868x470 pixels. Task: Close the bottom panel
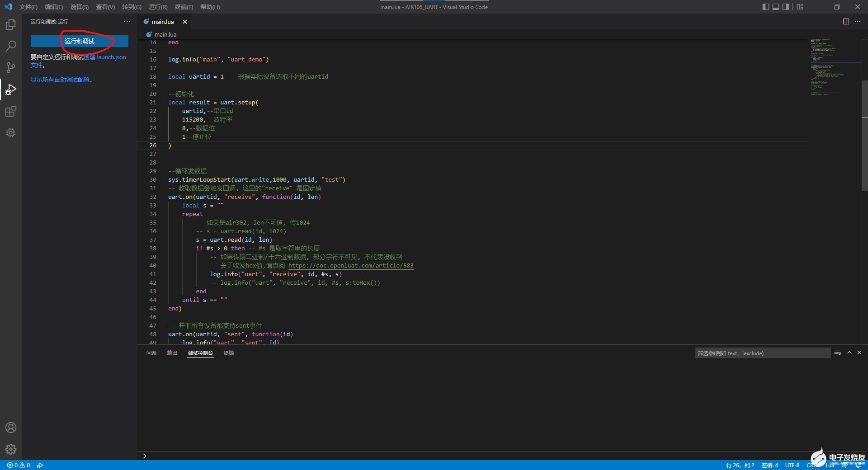pos(859,352)
